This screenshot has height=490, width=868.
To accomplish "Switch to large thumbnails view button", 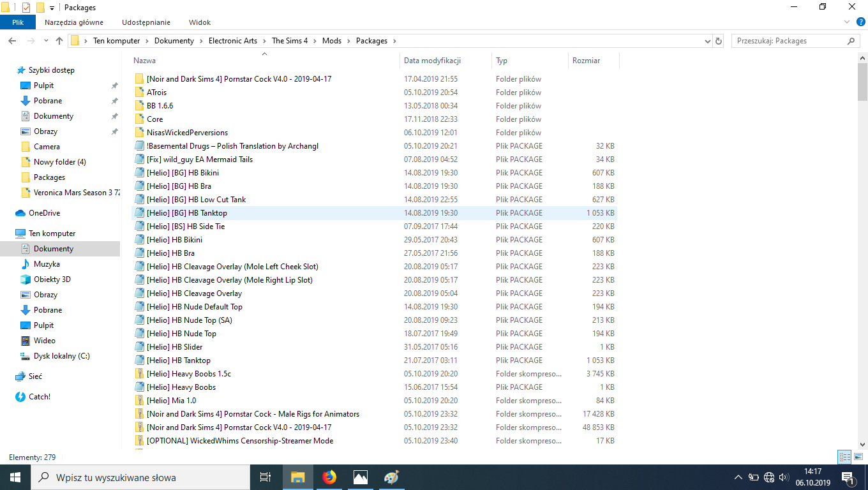I will pyautogui.click(x=858, y=457).
